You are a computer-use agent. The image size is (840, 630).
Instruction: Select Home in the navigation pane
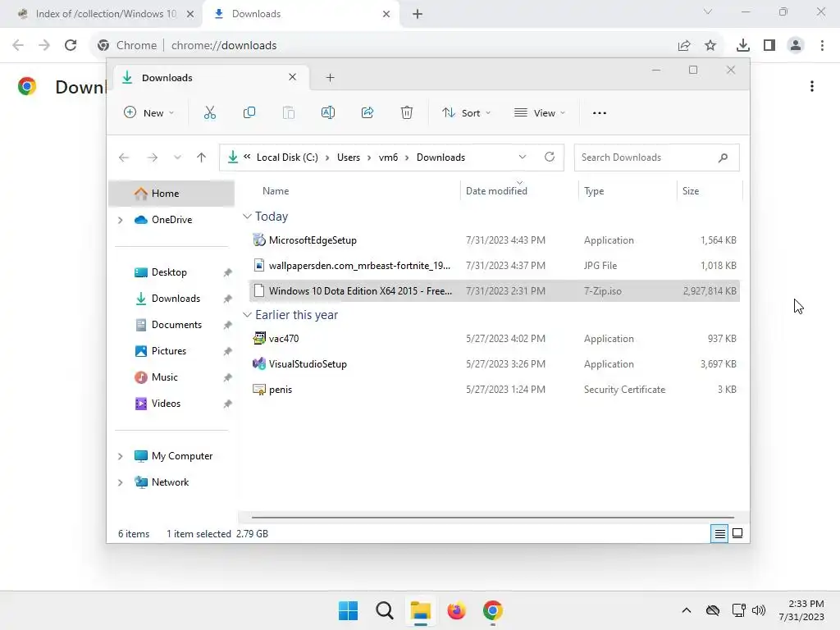tap(171, 194)
